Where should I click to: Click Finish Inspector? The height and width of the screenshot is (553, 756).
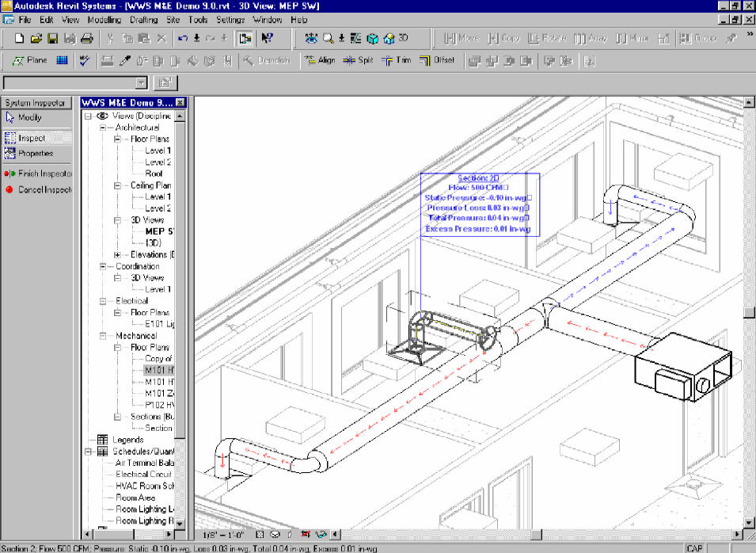pyautogui.click(x=38, y=174)
